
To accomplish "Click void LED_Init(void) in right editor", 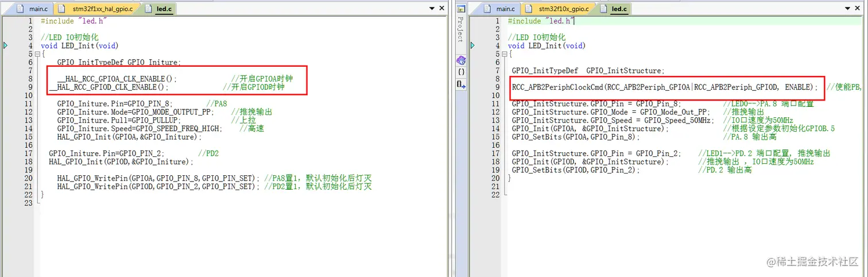I will 547,45.
